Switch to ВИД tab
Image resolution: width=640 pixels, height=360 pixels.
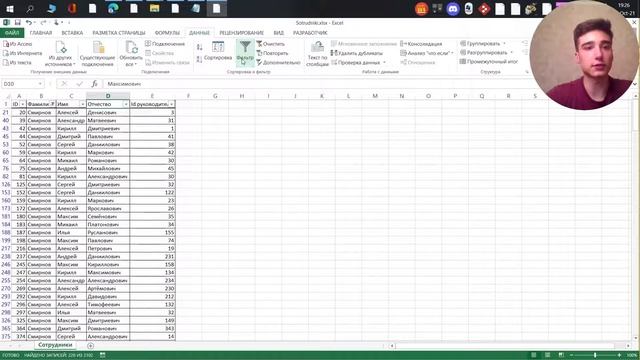pyautogui.click(x=279, y=33)
